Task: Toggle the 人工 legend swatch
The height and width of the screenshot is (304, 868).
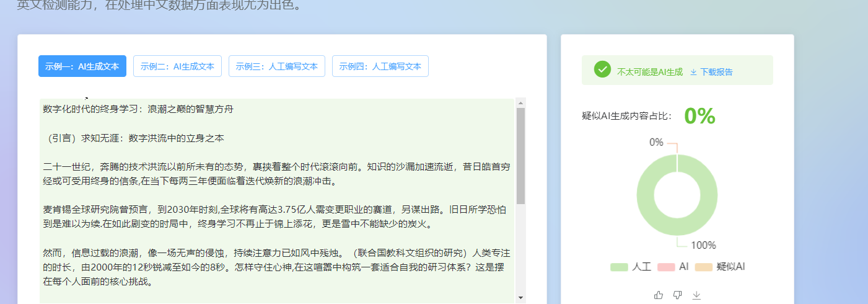Action: [619, 267]
